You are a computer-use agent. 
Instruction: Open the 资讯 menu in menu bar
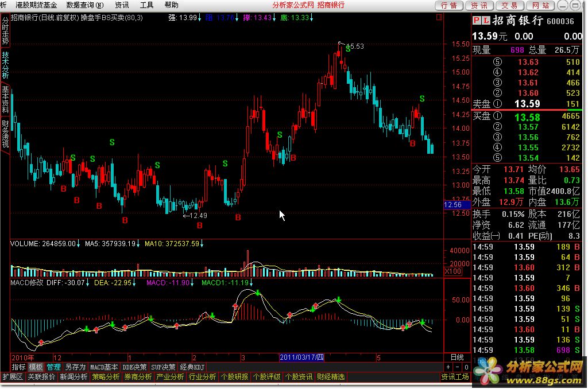(122, 5)
